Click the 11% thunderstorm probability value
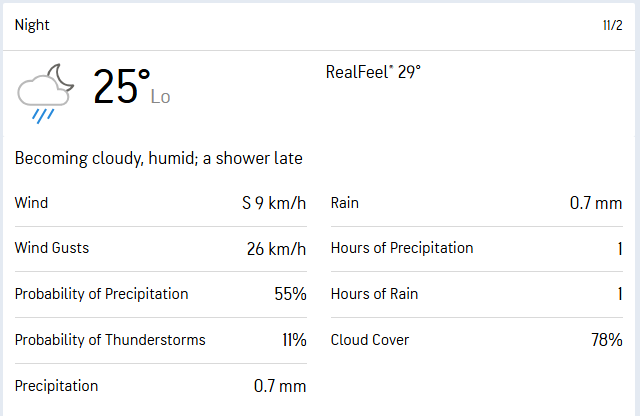The height and width of the screenshot is (416, 640). (294, 340)
